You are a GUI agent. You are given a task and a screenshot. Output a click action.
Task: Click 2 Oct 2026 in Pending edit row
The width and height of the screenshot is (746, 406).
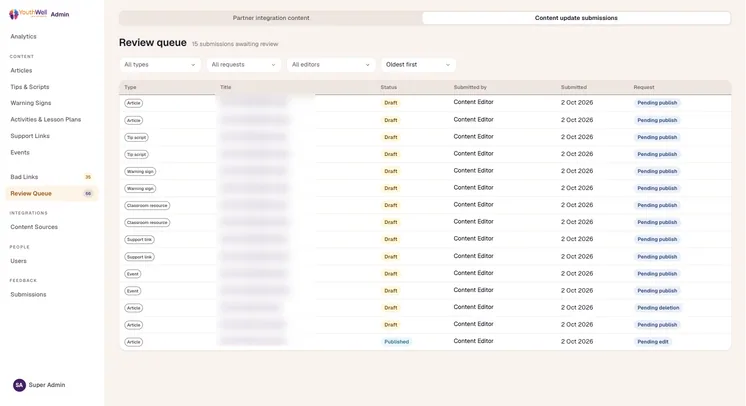click(577, 342)
